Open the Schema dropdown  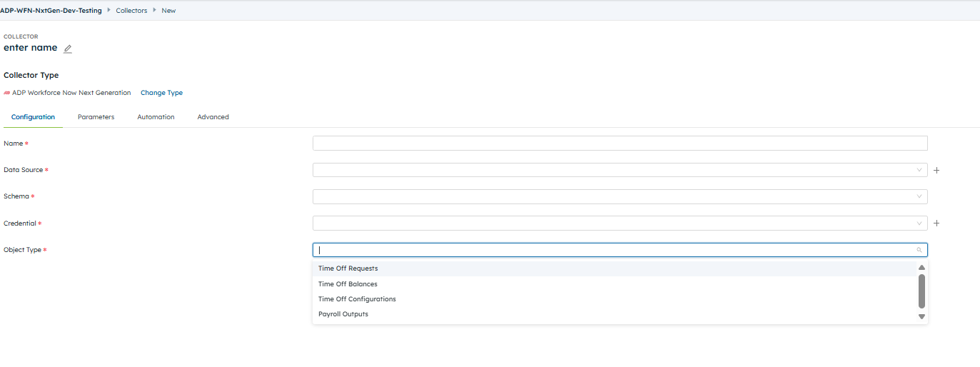(x=919, y=196)
